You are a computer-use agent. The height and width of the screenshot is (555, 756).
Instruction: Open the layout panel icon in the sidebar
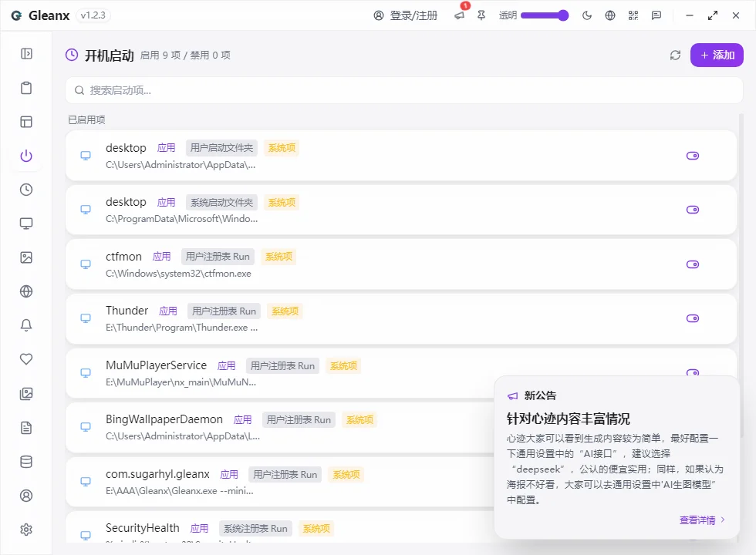click(26, 122)
